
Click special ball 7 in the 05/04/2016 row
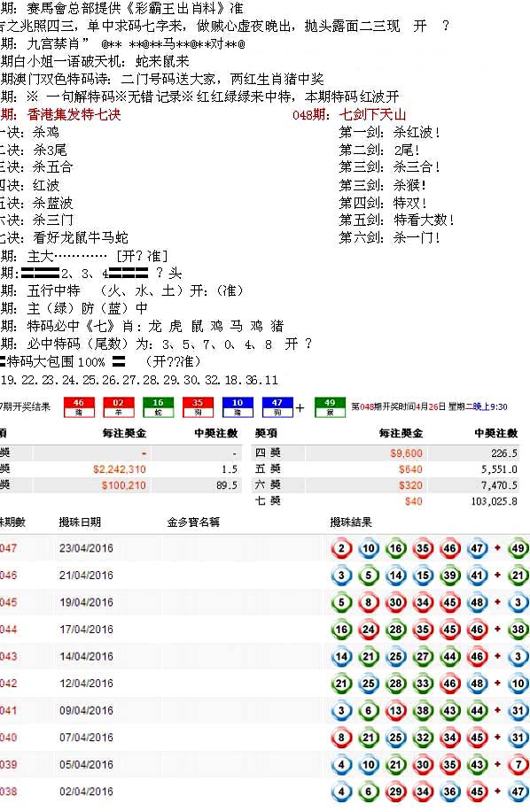[x=518, y=764]
